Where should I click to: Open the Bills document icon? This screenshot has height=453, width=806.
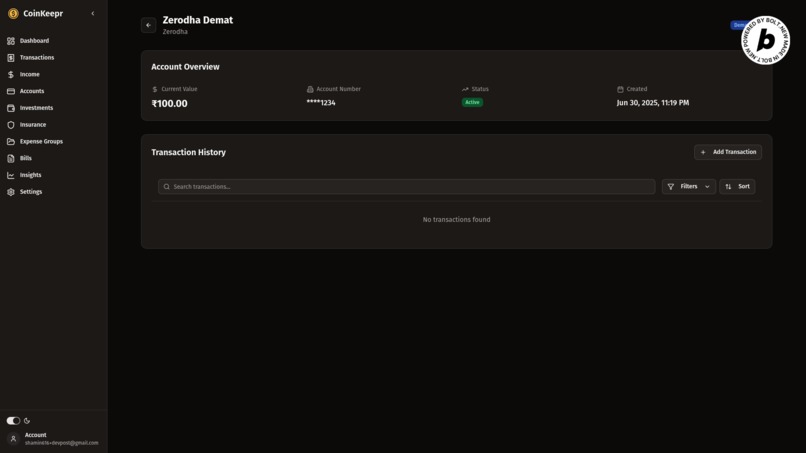[11, 158]
